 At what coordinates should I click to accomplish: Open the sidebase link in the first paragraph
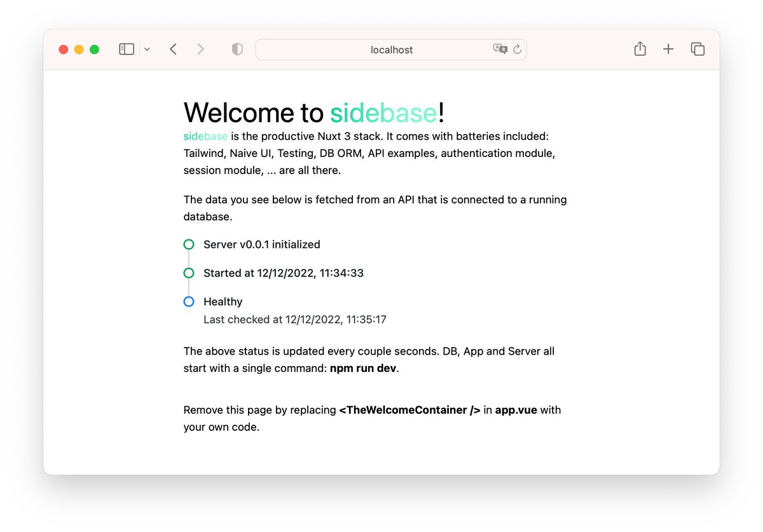point(205,136)
